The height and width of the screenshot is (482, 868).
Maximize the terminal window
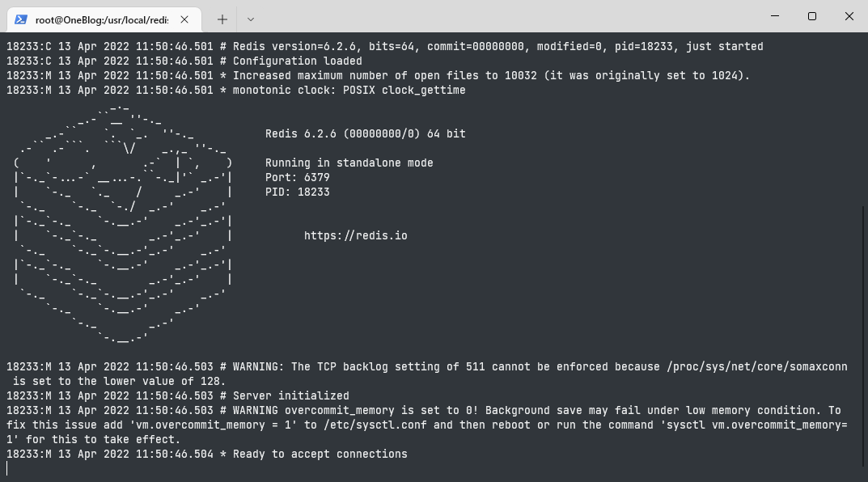click(x=812, y=16)
